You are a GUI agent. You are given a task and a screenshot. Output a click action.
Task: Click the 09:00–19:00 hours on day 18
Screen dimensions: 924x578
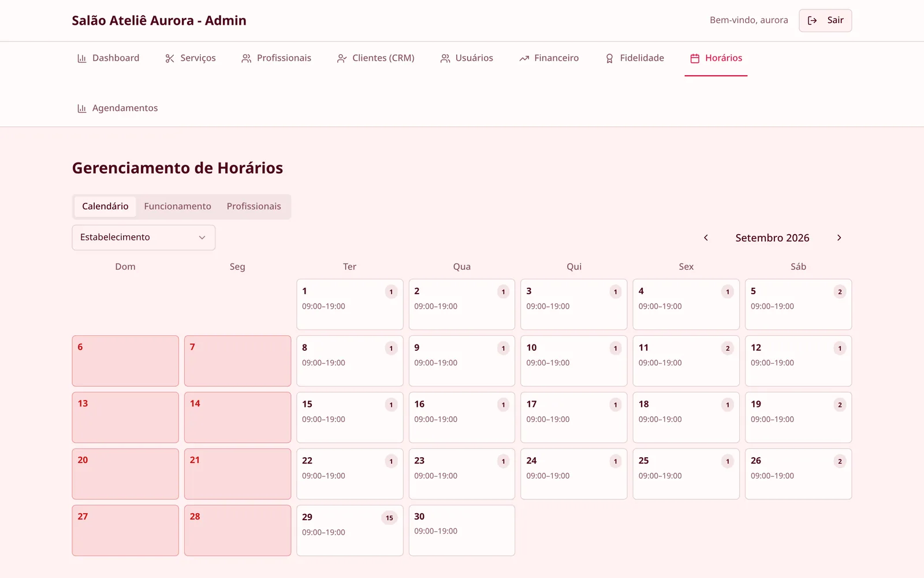[660, 420]
